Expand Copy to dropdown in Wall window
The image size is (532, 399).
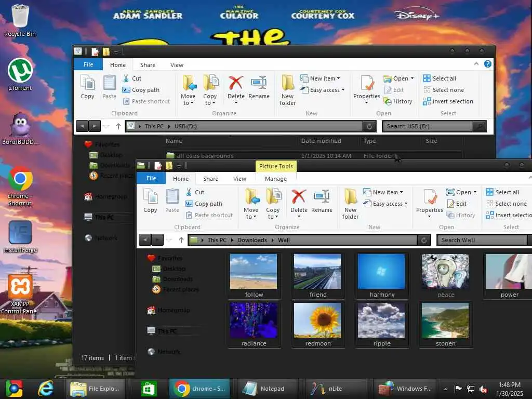pos(273,217)
